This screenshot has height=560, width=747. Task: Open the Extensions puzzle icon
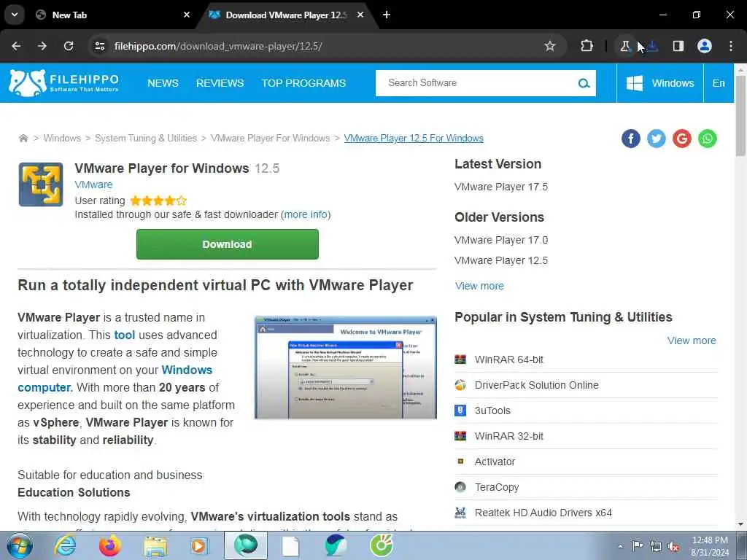(x=587, y=46)
